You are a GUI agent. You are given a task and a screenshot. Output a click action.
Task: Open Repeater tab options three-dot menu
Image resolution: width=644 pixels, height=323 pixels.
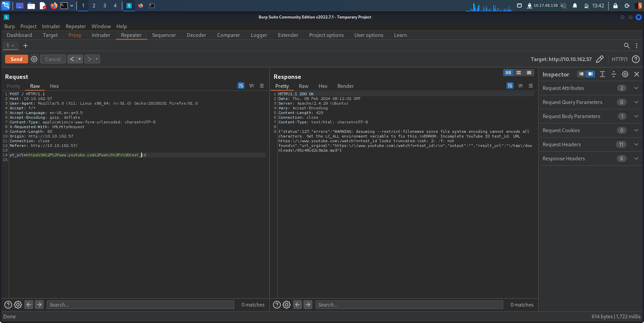point(637,46)
